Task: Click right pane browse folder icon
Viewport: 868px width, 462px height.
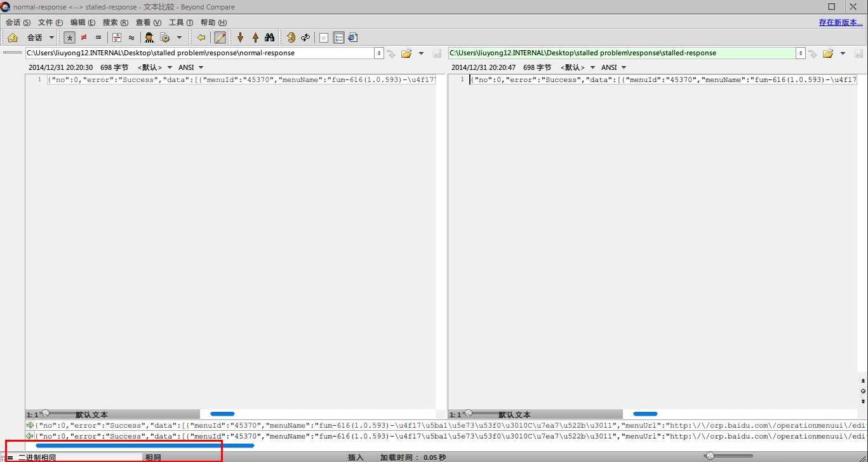Action: point(828,53)
